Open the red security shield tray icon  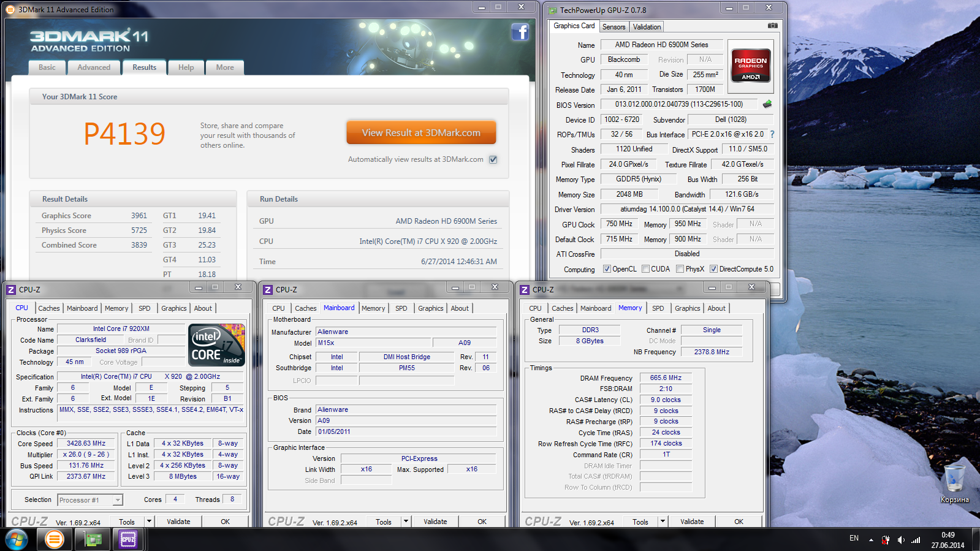[x=886, y=540]
